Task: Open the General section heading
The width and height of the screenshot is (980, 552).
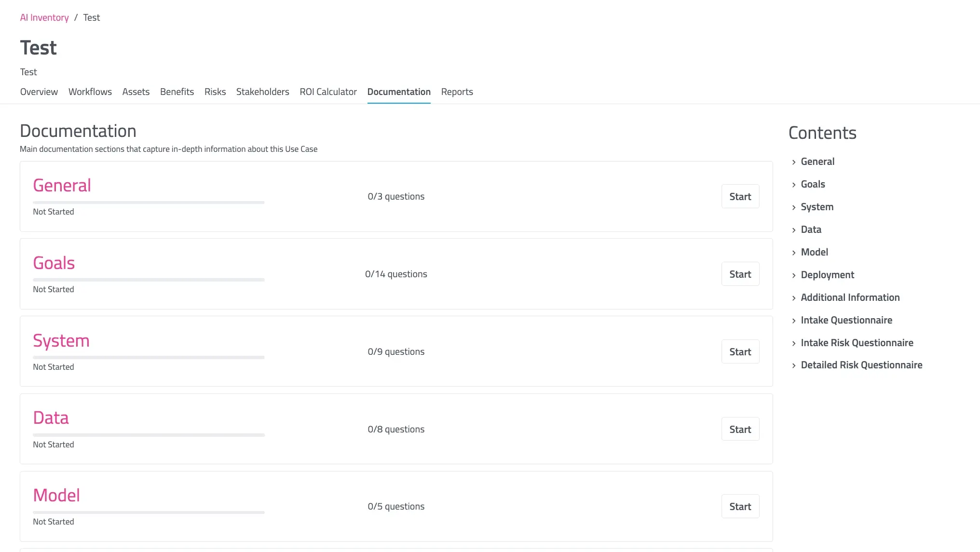Action: click(62, 186)
